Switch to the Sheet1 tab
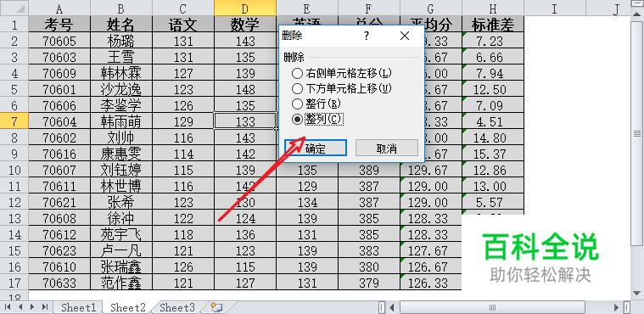 point(78,307)
